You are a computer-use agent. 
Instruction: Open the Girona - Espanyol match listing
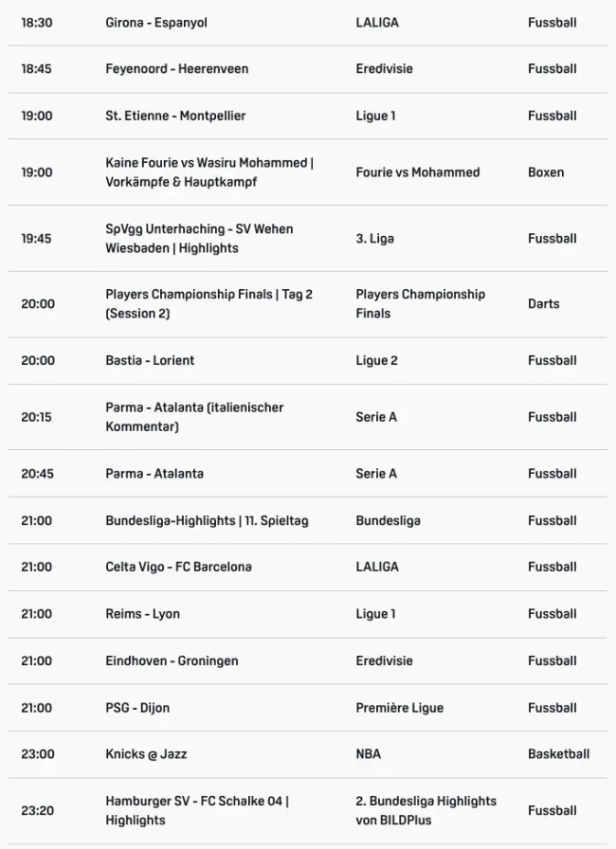(156, 23)
